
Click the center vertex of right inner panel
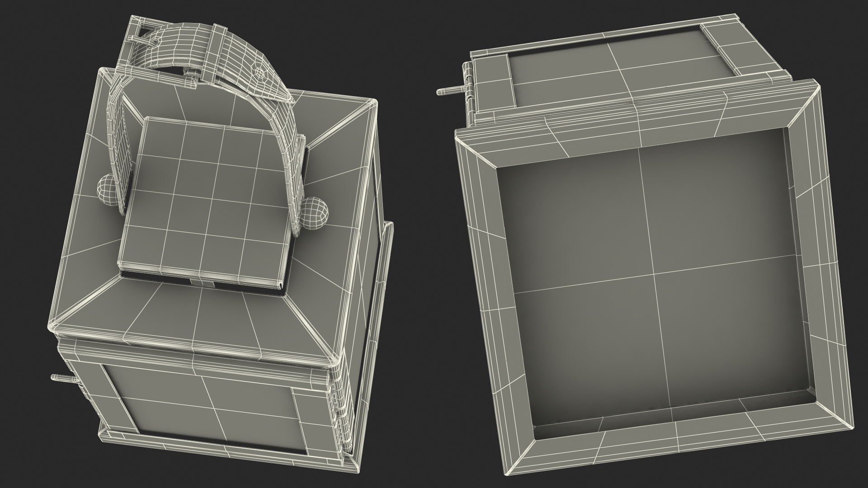[653, 273]
